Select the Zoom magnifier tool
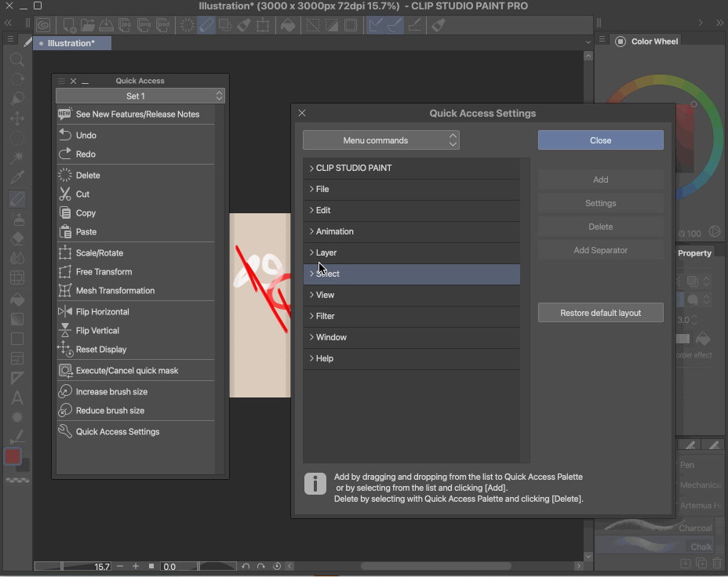 17,60
